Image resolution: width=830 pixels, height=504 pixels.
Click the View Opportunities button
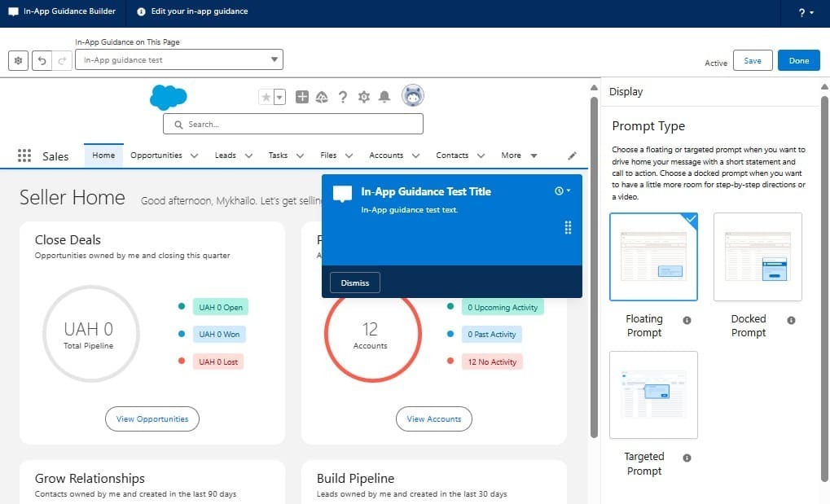click(x=152, y=419)
